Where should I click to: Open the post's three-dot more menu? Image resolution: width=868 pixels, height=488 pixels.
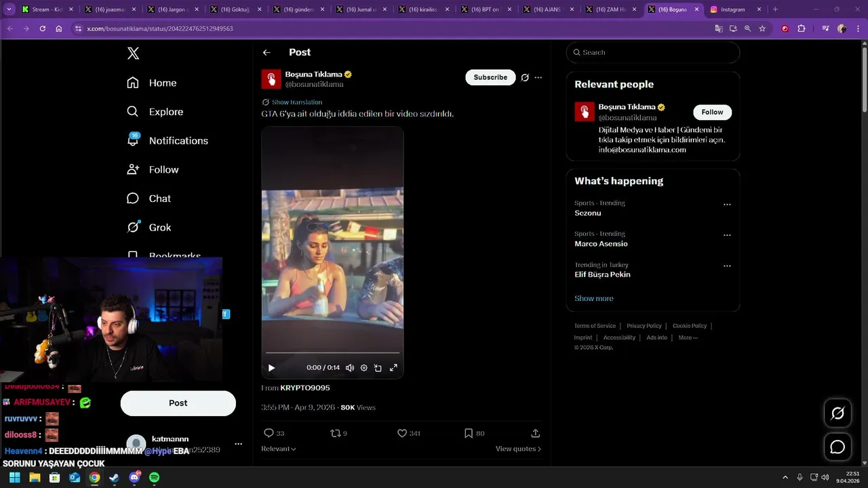[x=538, y=77]
